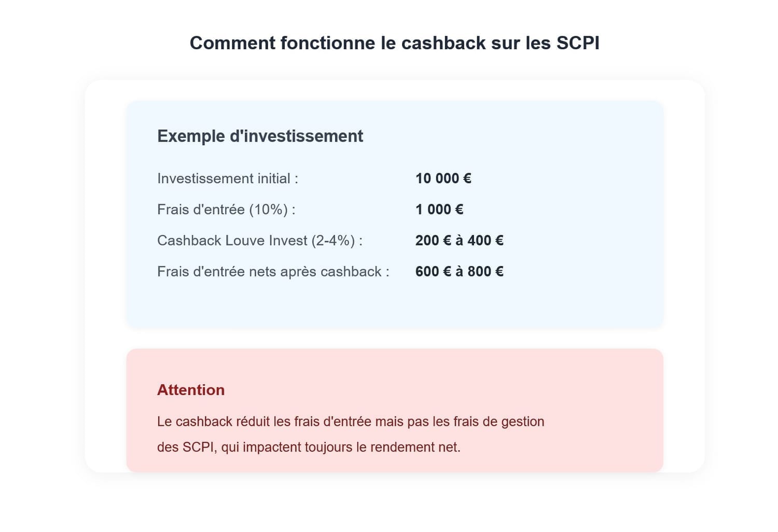Select the "400 €" maximum cashback amount
The height and width of the screenshot is (532, 778).
[x=485, y=241]
